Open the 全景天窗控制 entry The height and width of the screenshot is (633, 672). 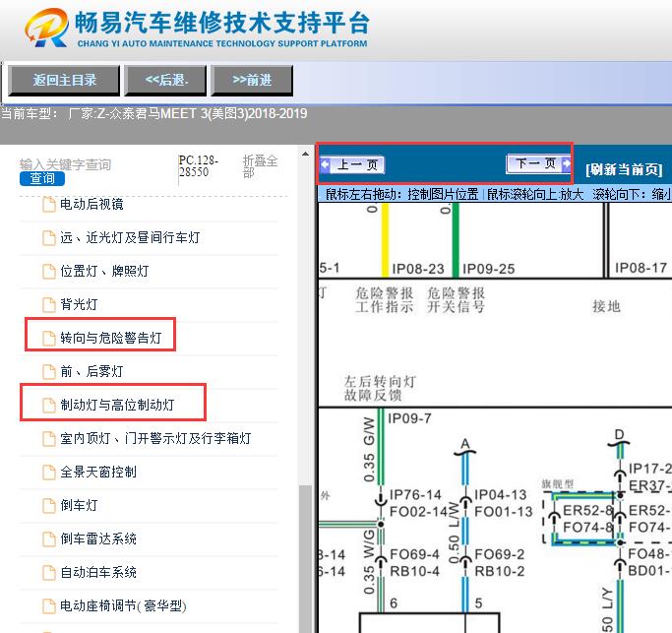(x=98, y=472)
